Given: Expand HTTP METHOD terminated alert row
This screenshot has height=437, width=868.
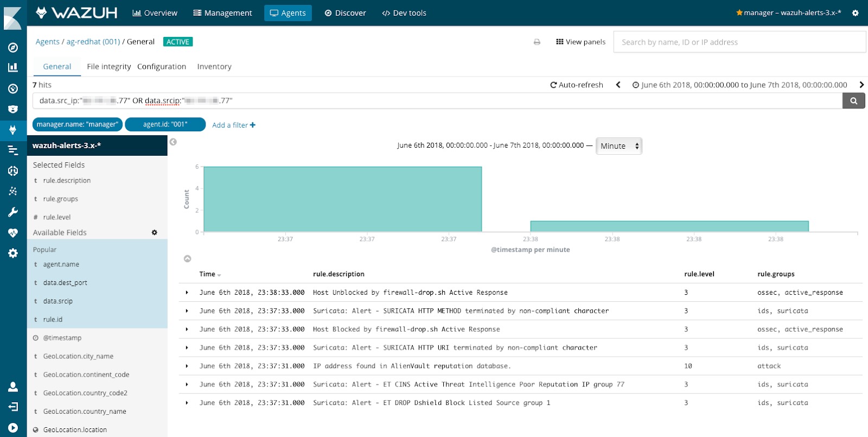Looking at the screenshot, I should pyautogui.click(x=187, y=311).
